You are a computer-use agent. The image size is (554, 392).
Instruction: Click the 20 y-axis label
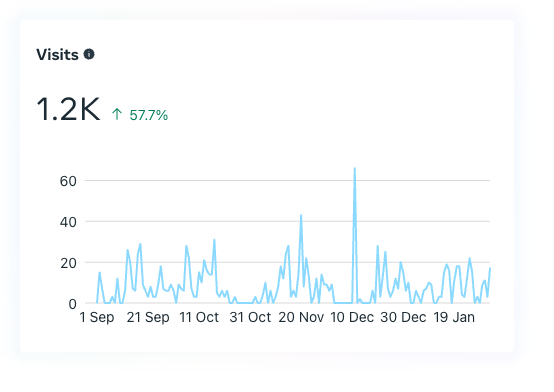(68, 263)
